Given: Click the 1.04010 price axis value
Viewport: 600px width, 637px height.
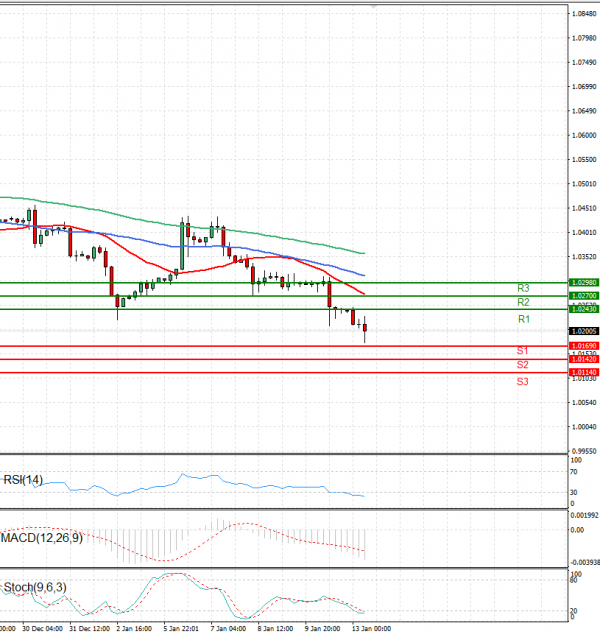Looking at the screenshot, I should pos(584,233).
